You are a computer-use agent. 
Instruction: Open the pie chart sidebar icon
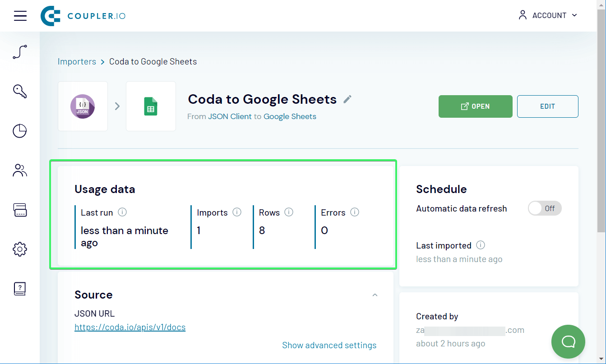[x=20, y=131]
